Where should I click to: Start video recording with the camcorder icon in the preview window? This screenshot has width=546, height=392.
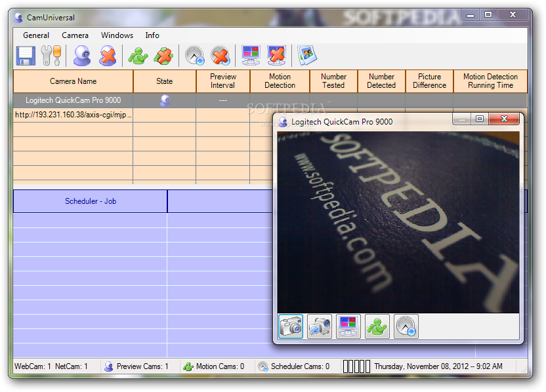pos(320,326)
